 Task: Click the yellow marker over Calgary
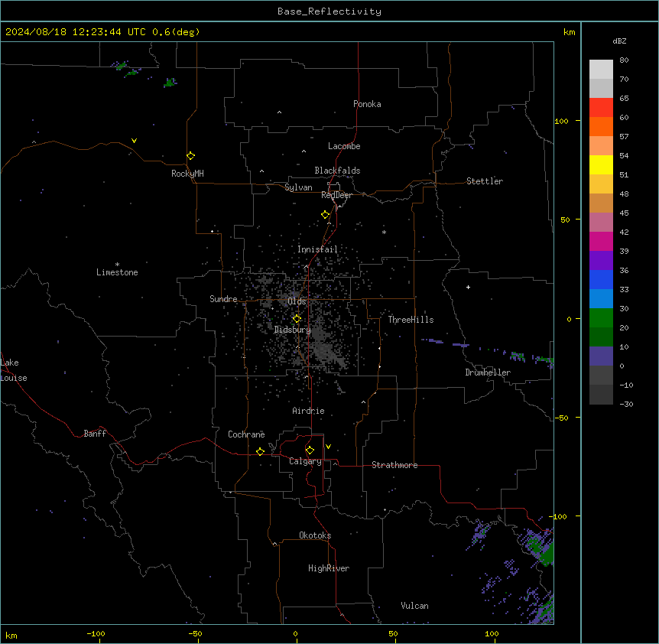click(310, 450)
